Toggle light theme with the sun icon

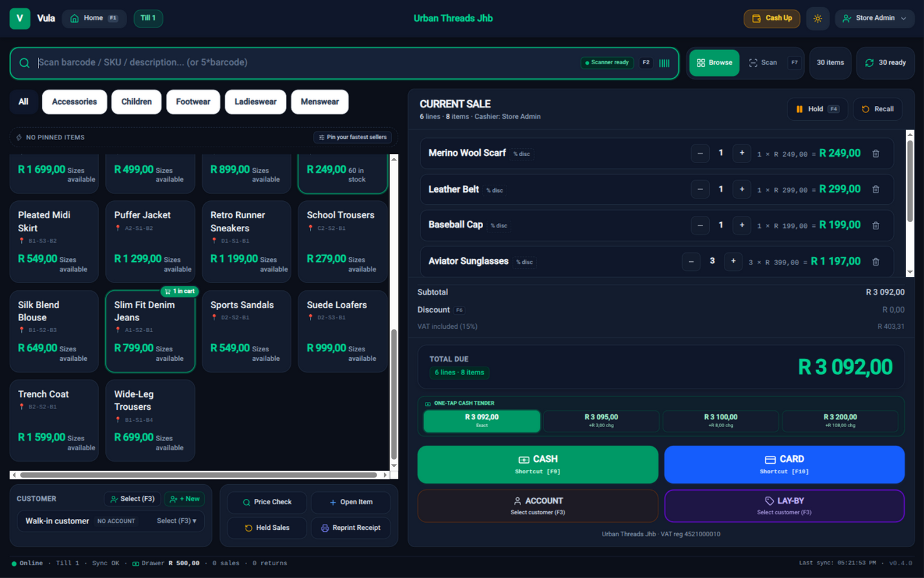[817, 19]
